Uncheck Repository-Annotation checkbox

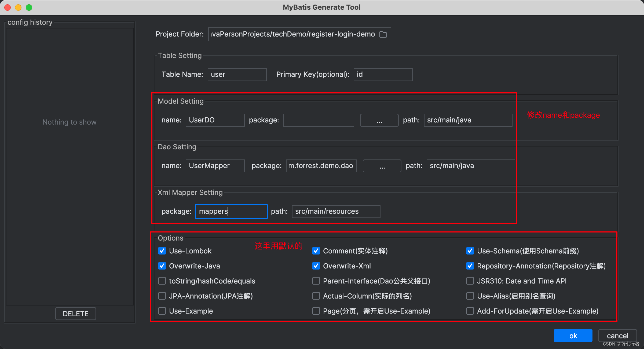470,266
